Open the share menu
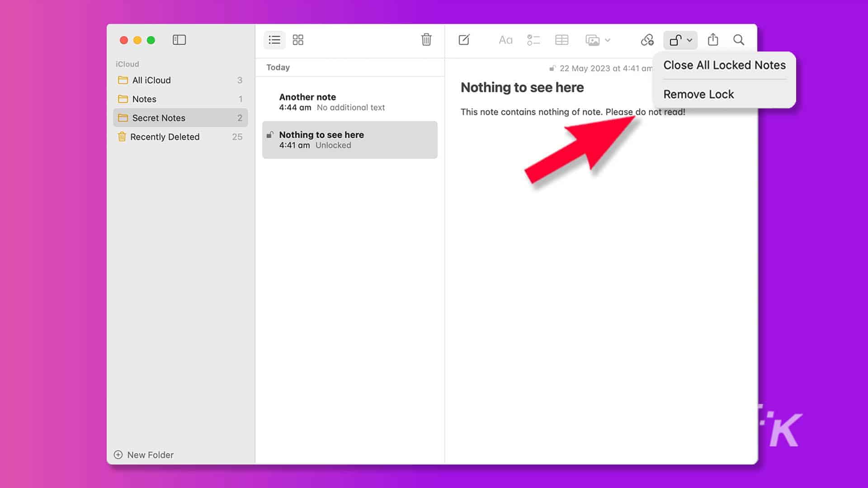Screen dimensions: 868x488 pyautogui.click(x=713, y=40)
